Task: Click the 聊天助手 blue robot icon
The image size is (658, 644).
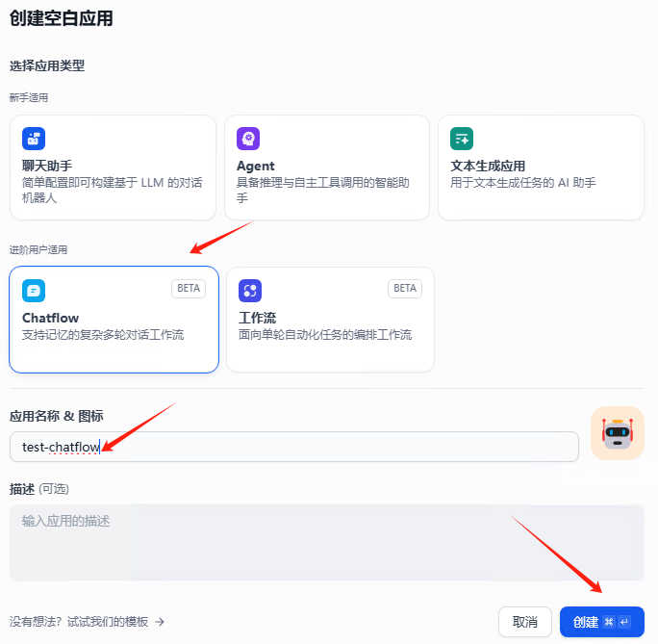Action: pos(34,139)
